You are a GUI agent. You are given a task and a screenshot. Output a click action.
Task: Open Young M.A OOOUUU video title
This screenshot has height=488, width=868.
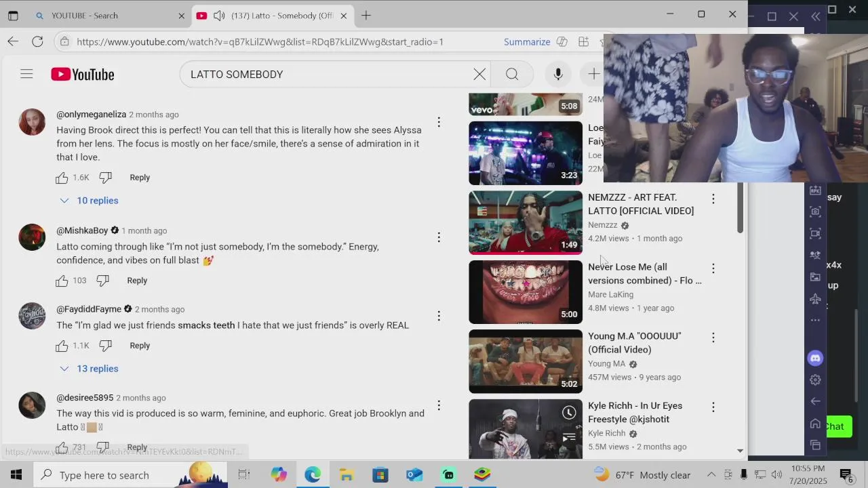[x=635, y=343]
